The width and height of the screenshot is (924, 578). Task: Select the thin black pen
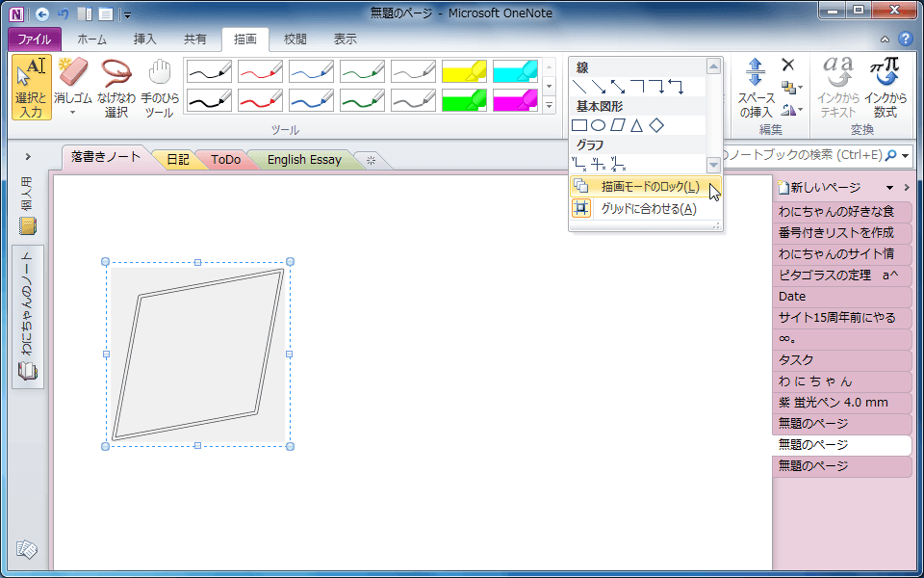(x=209, y=71)
